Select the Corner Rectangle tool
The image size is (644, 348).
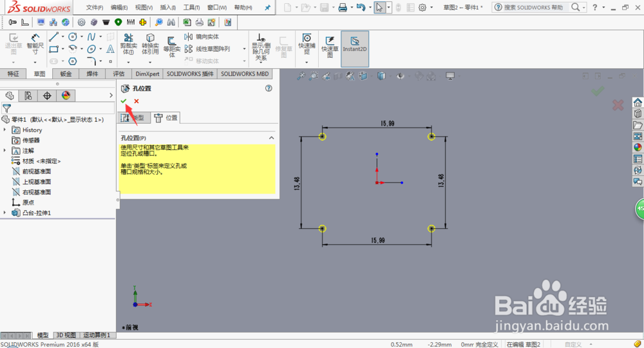54,50
